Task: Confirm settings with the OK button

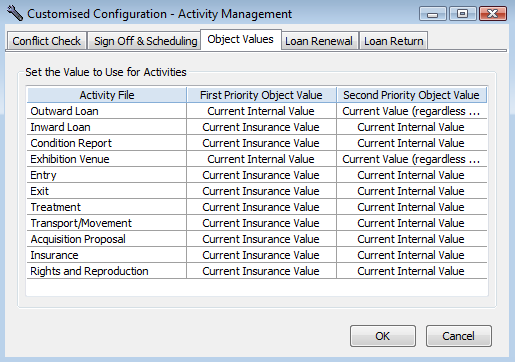Action: (383, 336)
